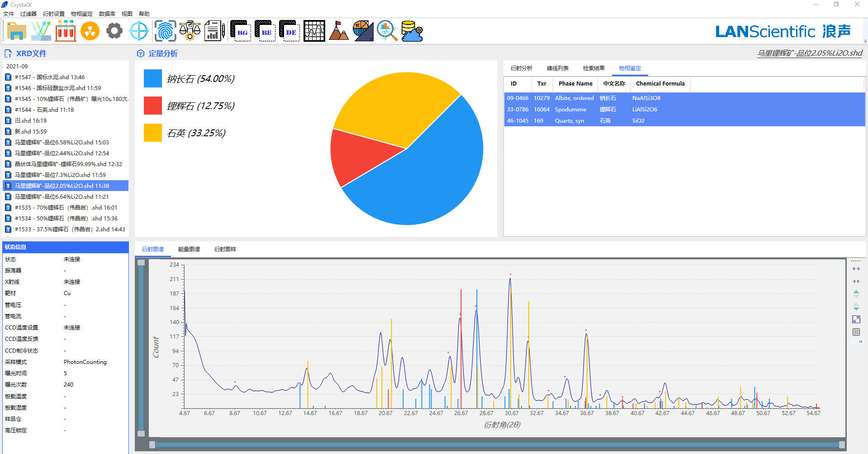The image size is (868, 454).
Task: Click the fingerprint phase identification icon
Action: pos(166,31)
